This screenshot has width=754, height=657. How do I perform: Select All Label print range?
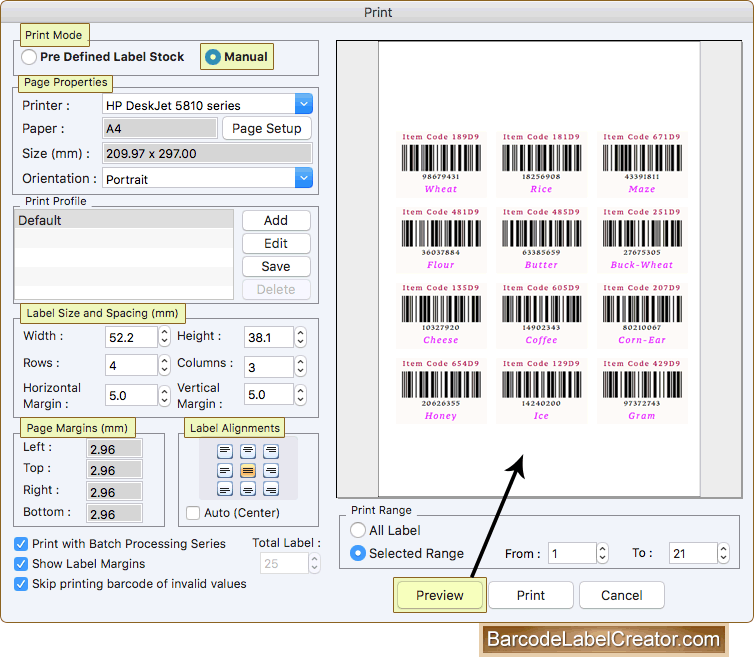click(358, 530)
